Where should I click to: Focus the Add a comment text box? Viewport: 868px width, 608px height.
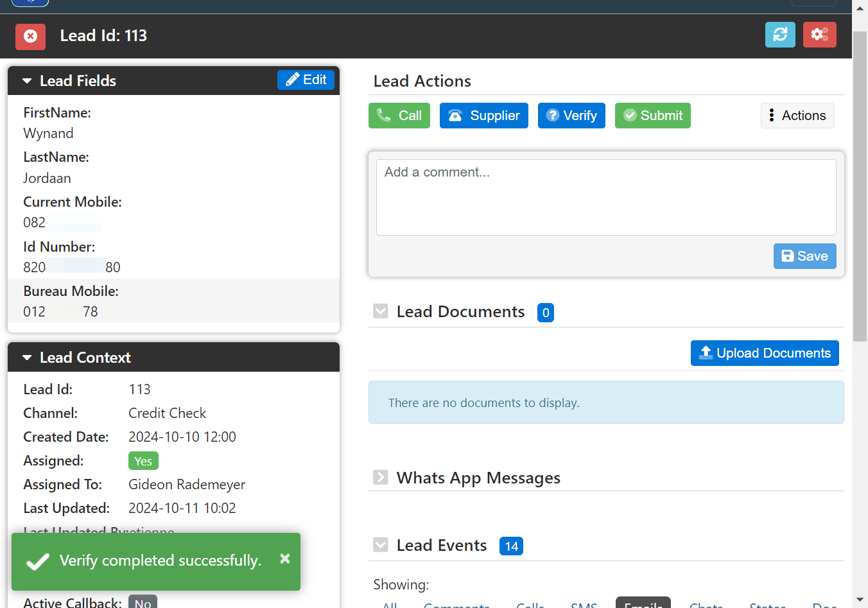tap(606, 197)
